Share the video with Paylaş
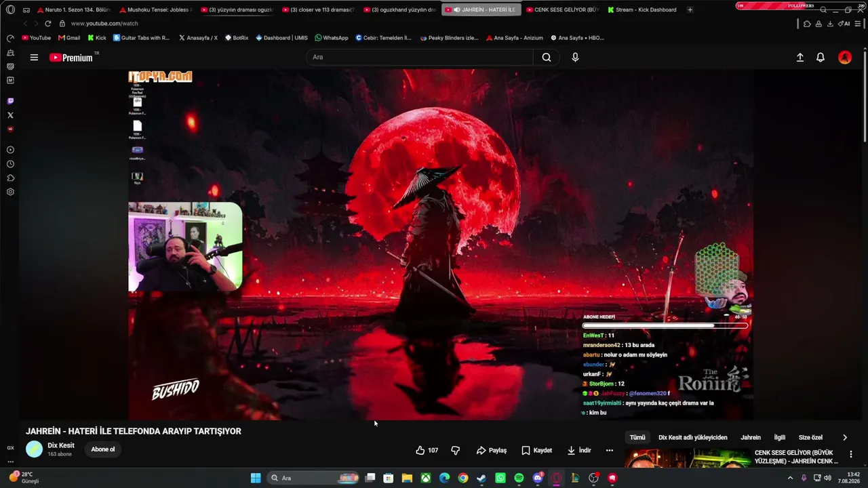The width and height of the screenshot is (868, 488). tap(492, 450)
